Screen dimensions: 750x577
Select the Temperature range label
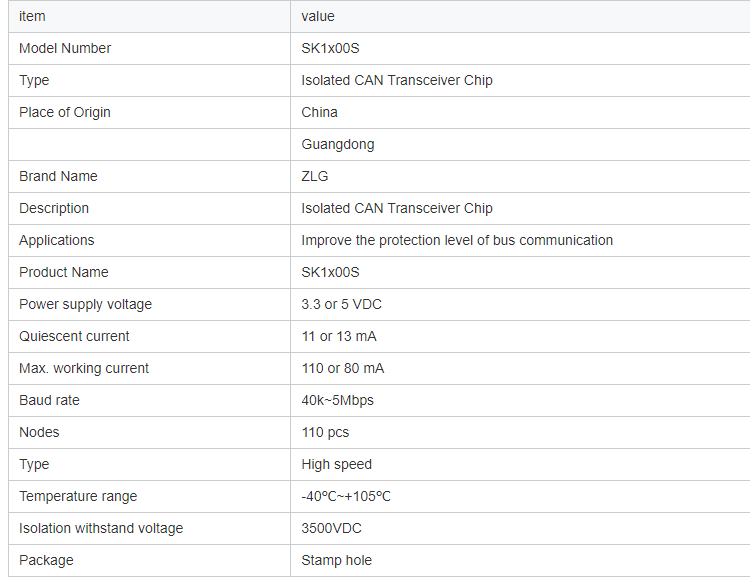click(x=78, y=496)
